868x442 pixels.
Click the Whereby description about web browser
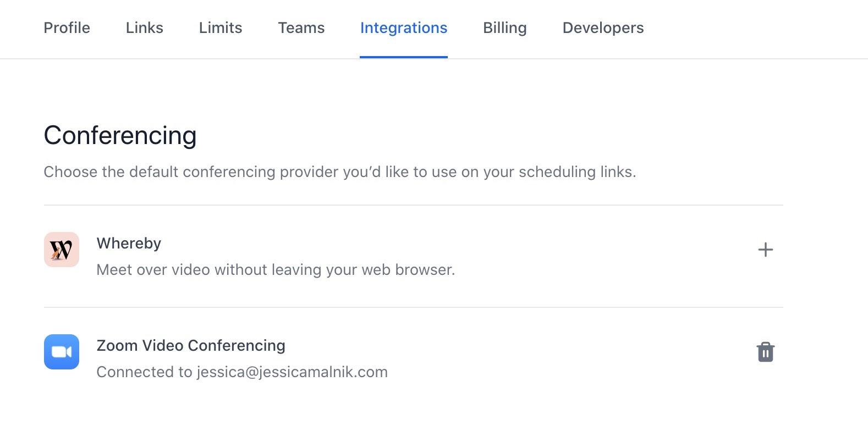[x=276, y=270]
